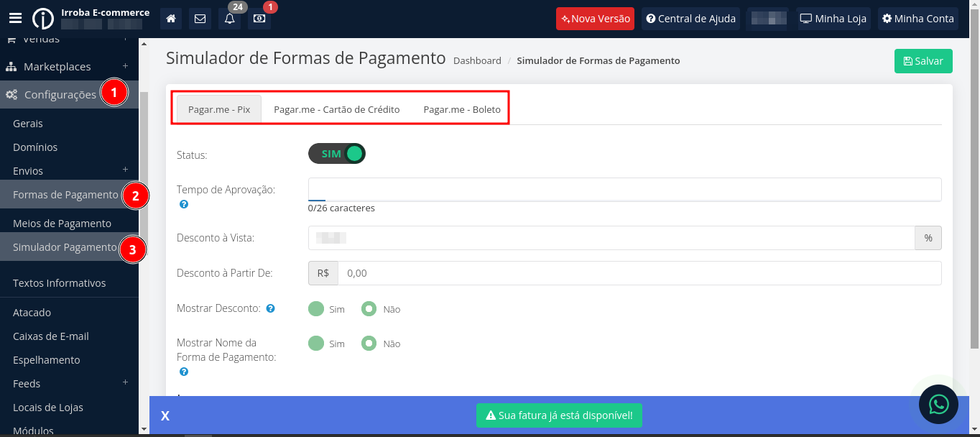The width and height of the screenshot is (980, 437).
Task: Click the Configurações menu heading
Action: [x=60, y=95]
